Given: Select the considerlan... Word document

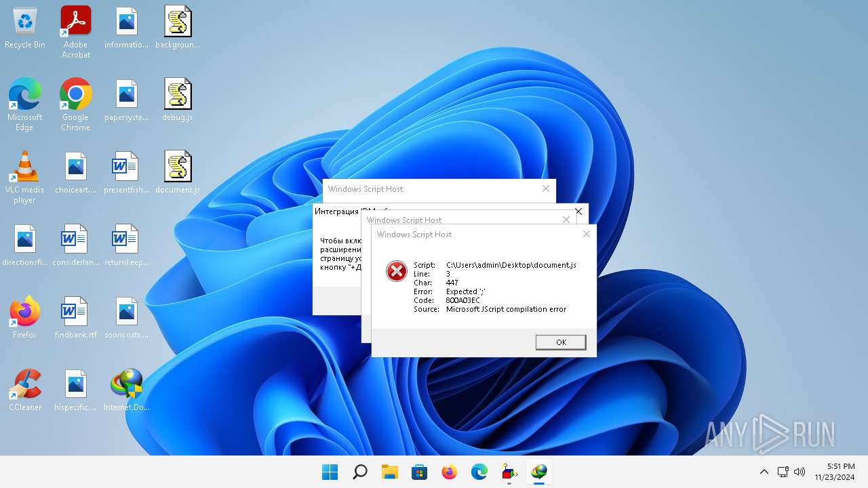Looking at the screenshot, I should click(75, 245).
